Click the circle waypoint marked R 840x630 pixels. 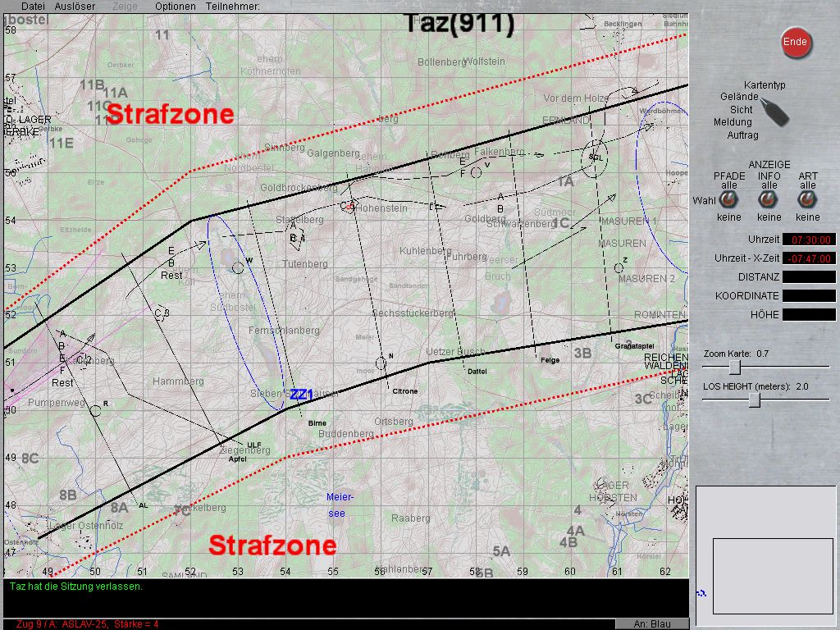tap(95, 409)
